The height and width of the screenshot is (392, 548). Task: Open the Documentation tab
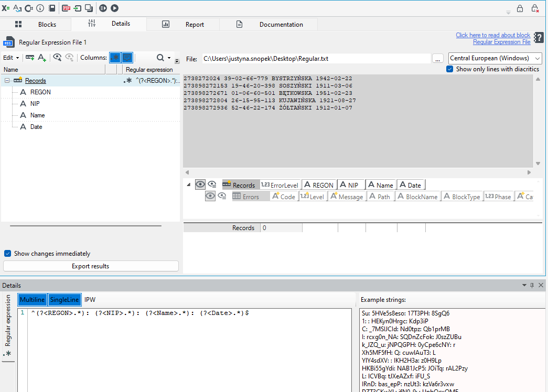click(x=269, y=24)
